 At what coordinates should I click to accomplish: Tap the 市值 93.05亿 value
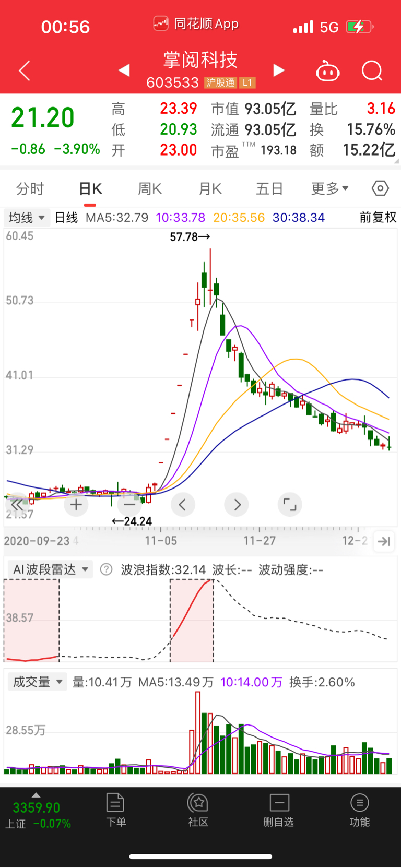[270, 109]
